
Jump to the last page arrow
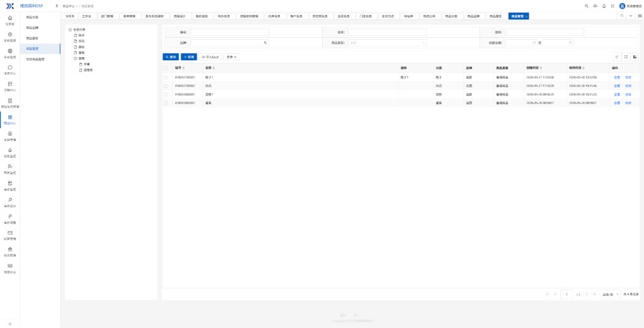click(x=595, y=294)
